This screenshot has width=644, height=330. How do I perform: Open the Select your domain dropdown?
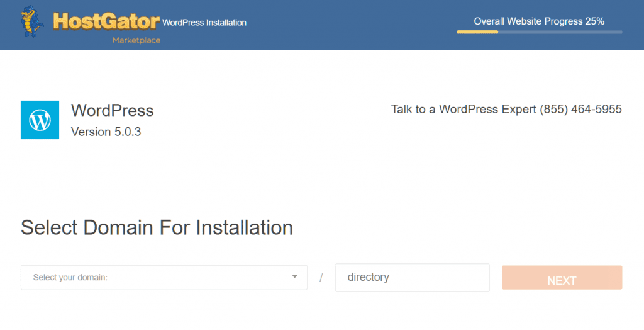164,277
